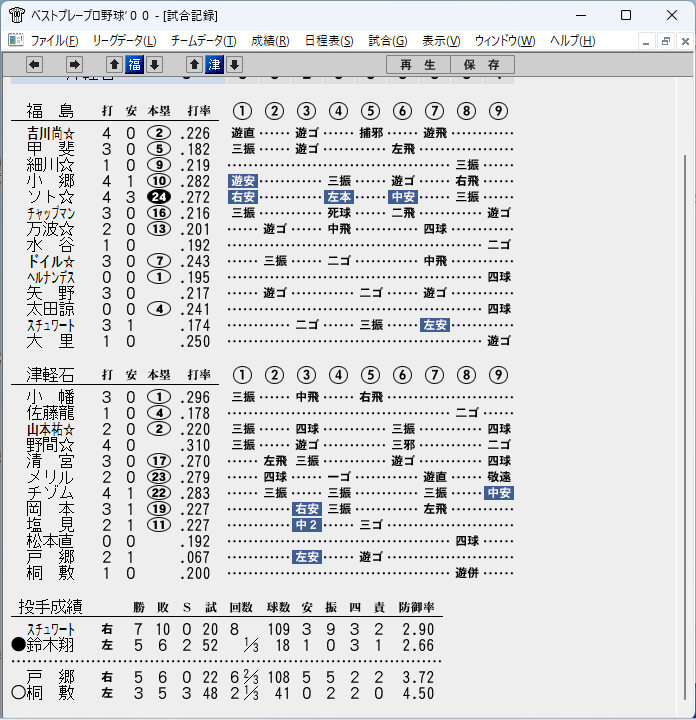
Task: Click the 福島 team heading
Action: [x=50, y=111]
